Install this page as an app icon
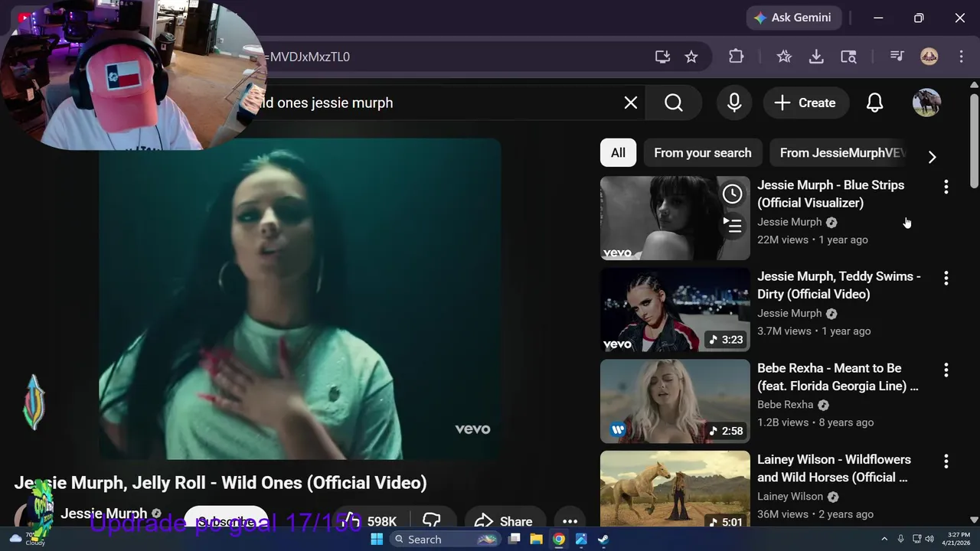 662,57
